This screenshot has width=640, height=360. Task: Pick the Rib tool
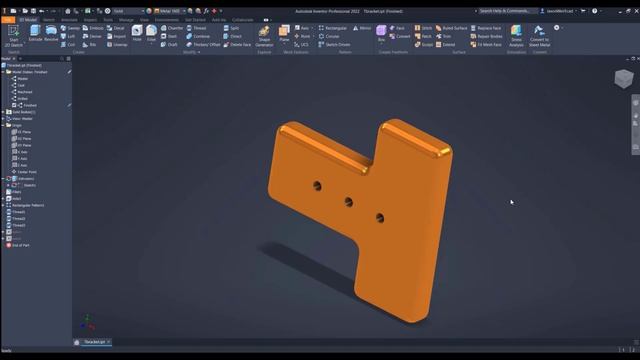click(x=89, y=44)
